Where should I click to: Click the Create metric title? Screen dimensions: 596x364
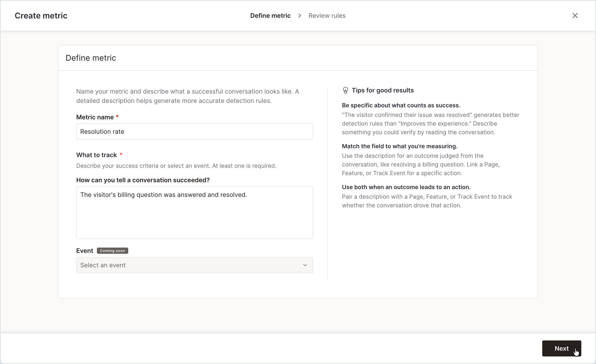point(41,16)
